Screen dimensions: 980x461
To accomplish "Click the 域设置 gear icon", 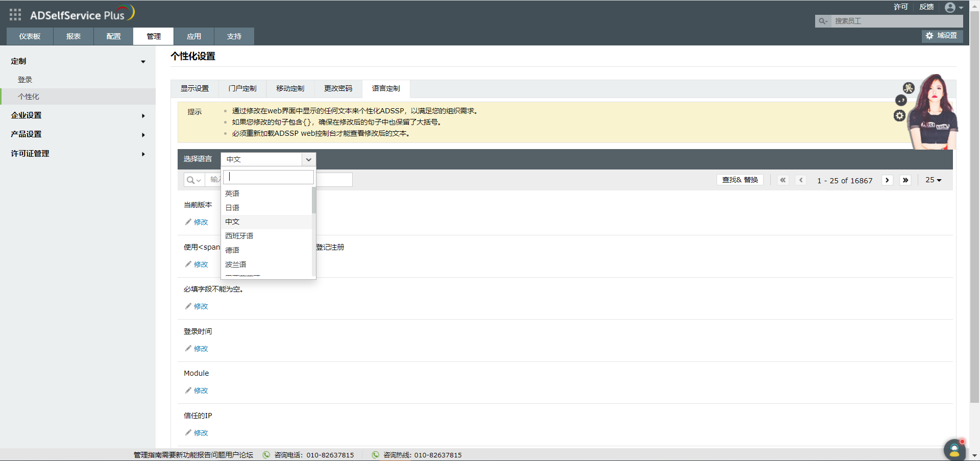I will [x=929, y=36].
